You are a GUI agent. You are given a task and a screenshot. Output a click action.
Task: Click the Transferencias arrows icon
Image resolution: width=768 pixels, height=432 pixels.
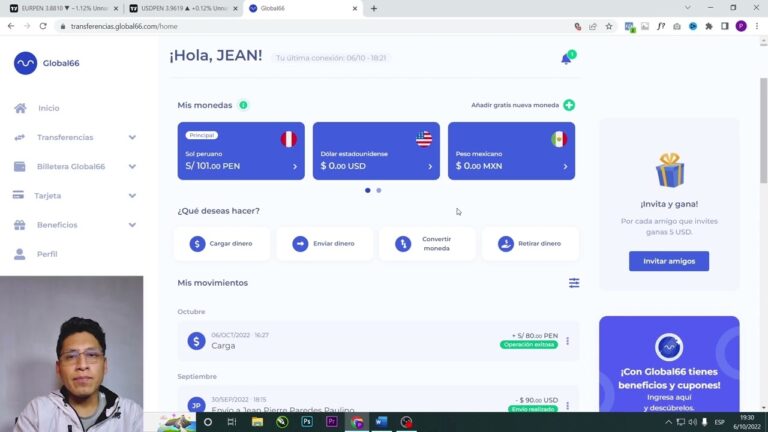tap(20, 137)
